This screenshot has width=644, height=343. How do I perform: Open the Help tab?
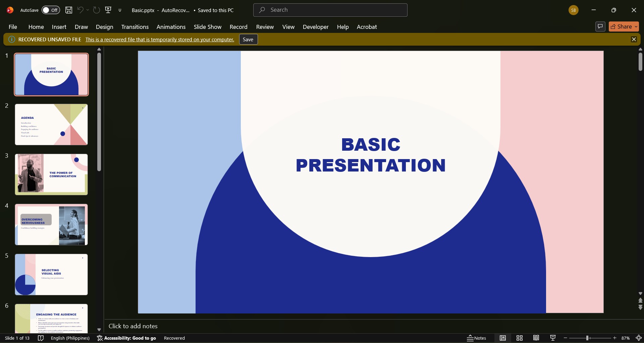[343, 27]
